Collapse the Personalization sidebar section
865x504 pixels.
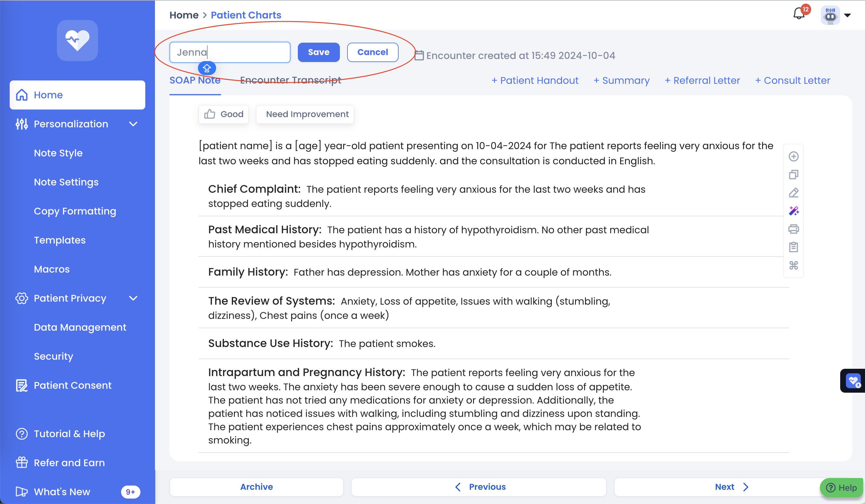pyautogui.click(x=133, y=124)
